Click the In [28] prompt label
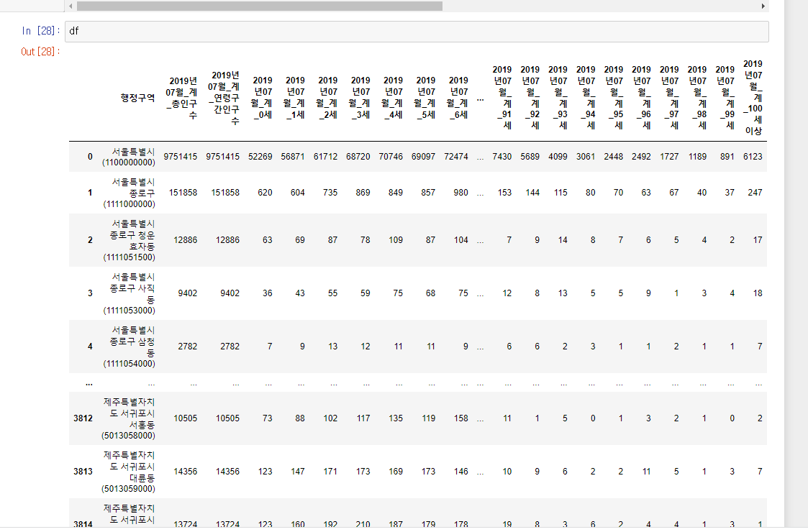Screen dimensions: 808x532 (x=41, y=31)
